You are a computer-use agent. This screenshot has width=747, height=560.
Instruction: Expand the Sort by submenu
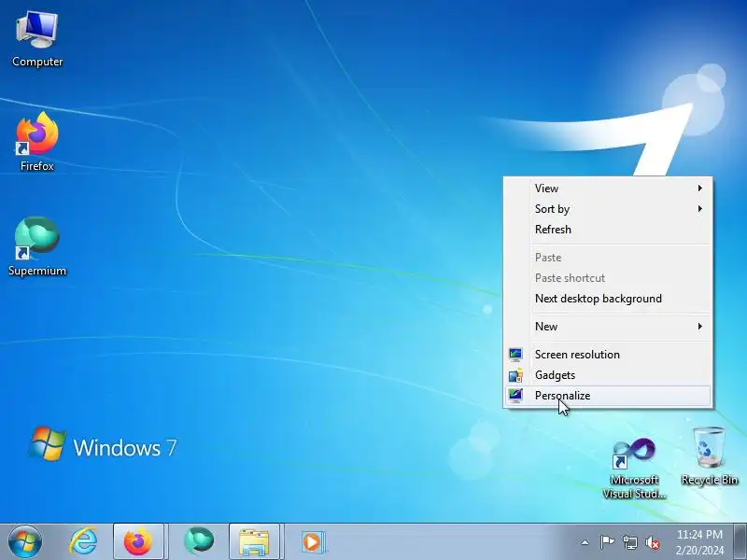[608, 208]
